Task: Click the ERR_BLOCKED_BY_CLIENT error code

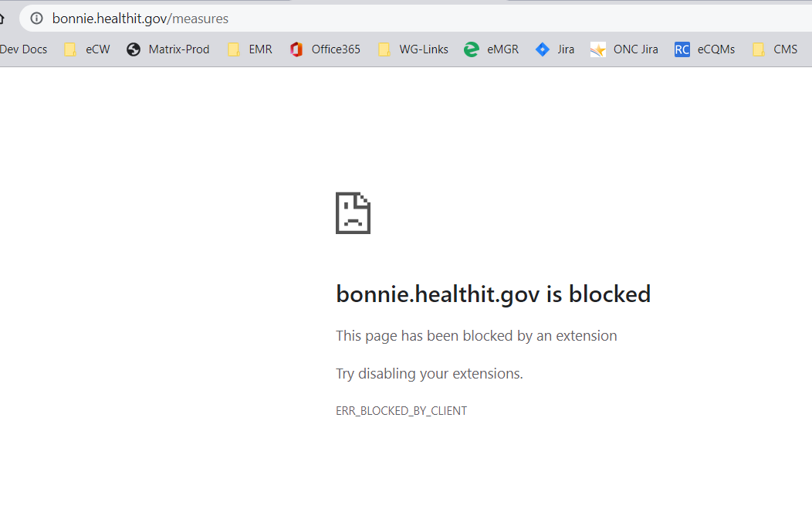Action: point(401,411)
